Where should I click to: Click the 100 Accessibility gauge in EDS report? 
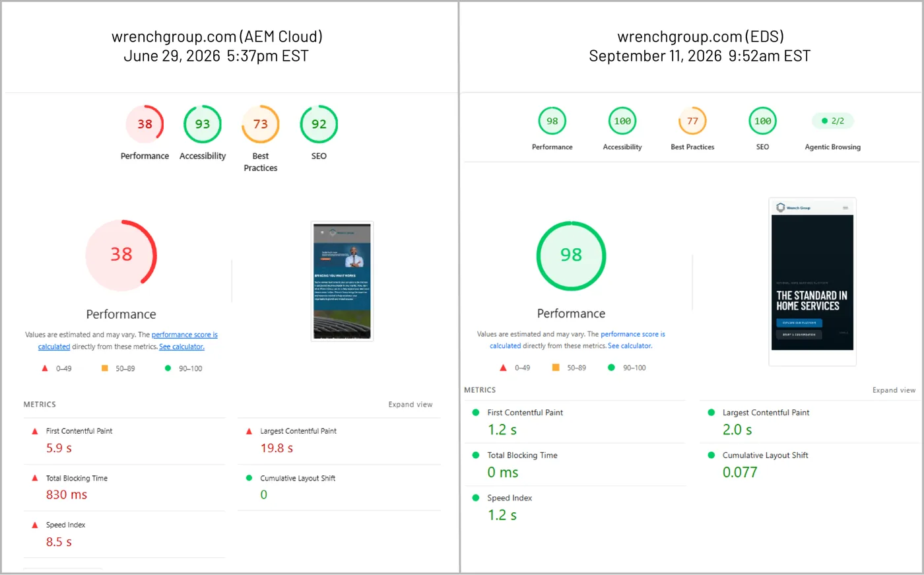(x=622, y=121)
